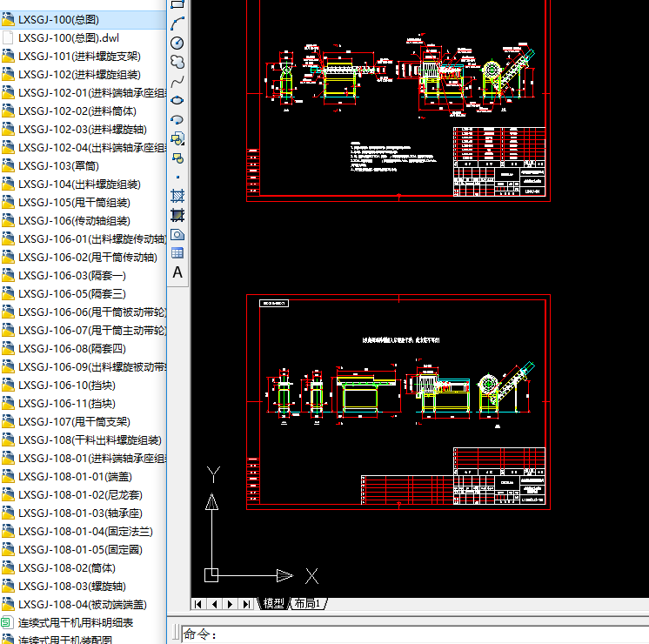
Task: Select the Region tool
Action: point(177,235)
